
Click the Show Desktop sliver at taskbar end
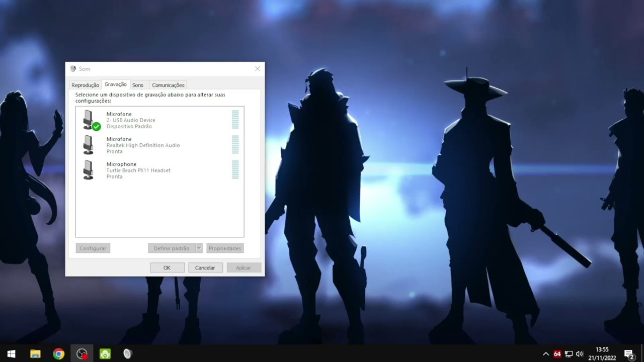point(642,354)
